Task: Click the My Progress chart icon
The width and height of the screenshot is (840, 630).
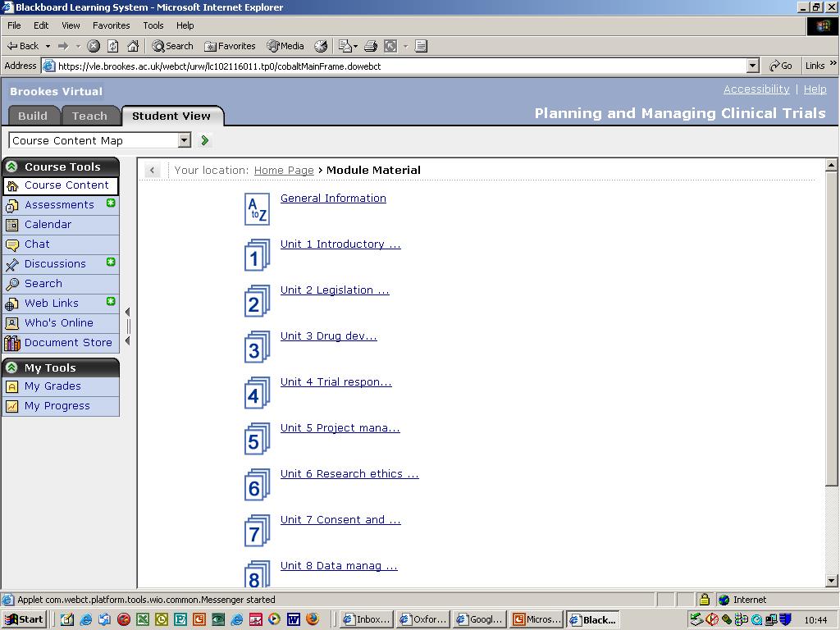Action: [x=11, y=407]
